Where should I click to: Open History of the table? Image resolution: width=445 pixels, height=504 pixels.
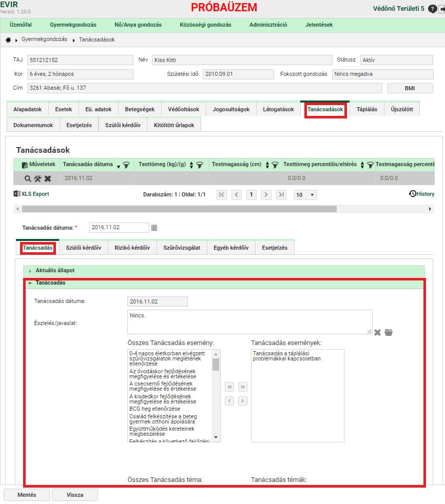pyautogui.click(x=421, y=194)
